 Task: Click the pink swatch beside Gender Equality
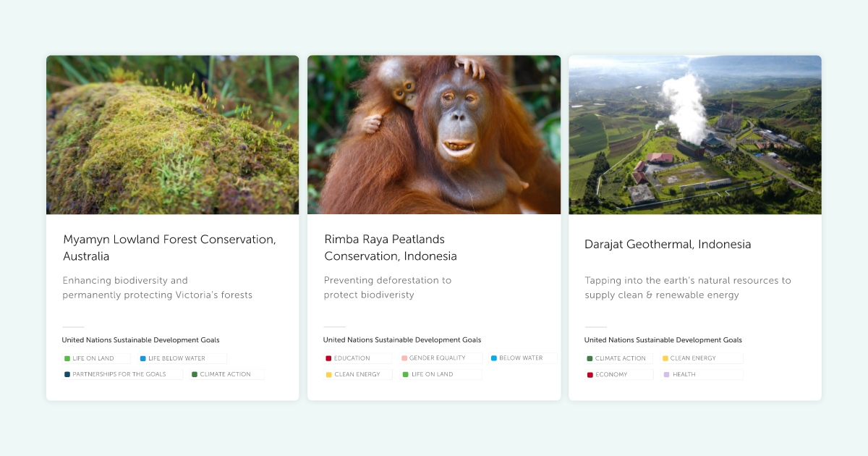(404, 358)
